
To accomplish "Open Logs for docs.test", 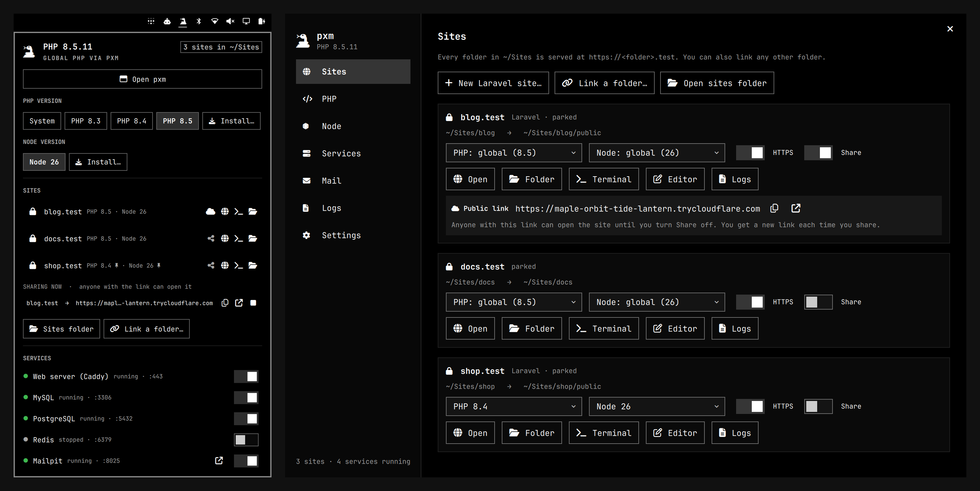I will coord(735,328).
